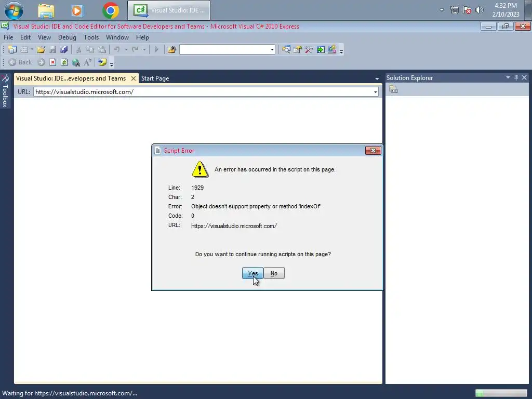Open the Window menu
This screenshot has width=532, height=399.
[117, 37]
